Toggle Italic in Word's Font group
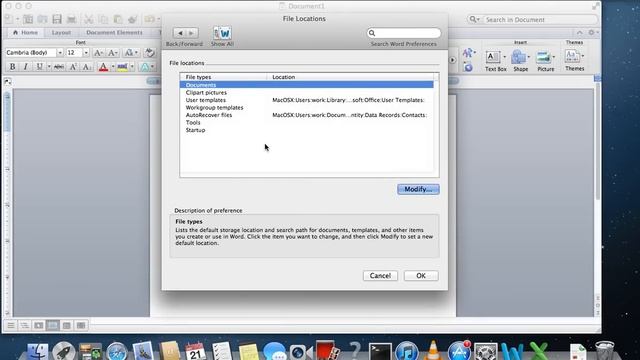This screenshot has height=360, width=640. [25, 67]
